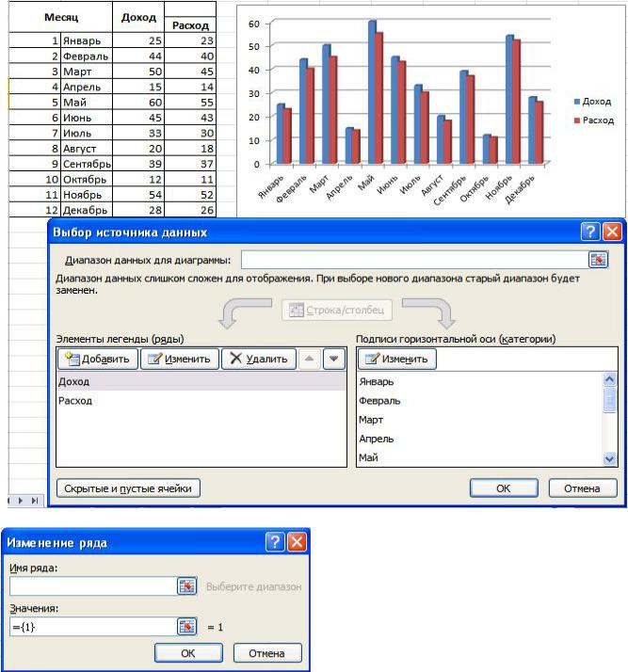Click the Расход legend entry in chart
628x672 pixels.
tap(594, 120)
